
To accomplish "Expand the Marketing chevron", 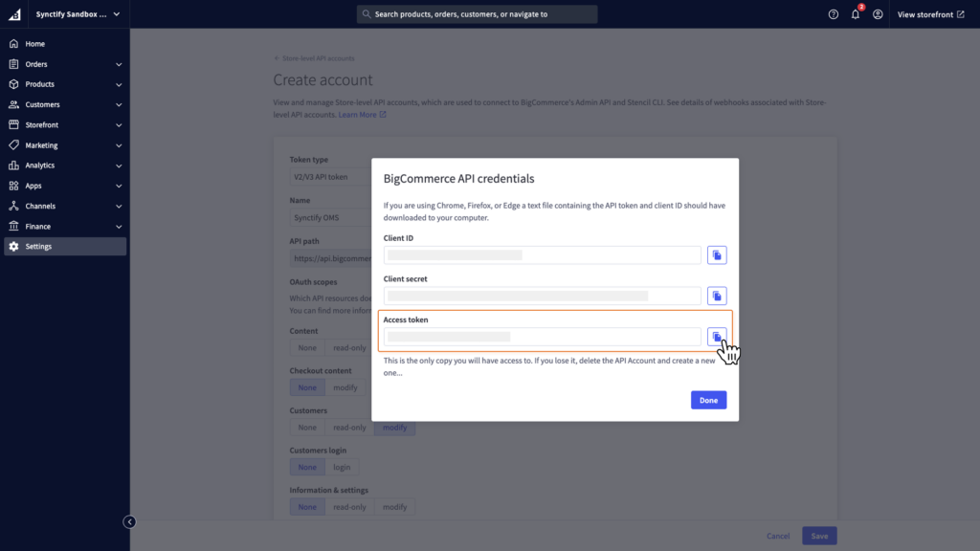I will pyautogui.click(x=119, y=145).
